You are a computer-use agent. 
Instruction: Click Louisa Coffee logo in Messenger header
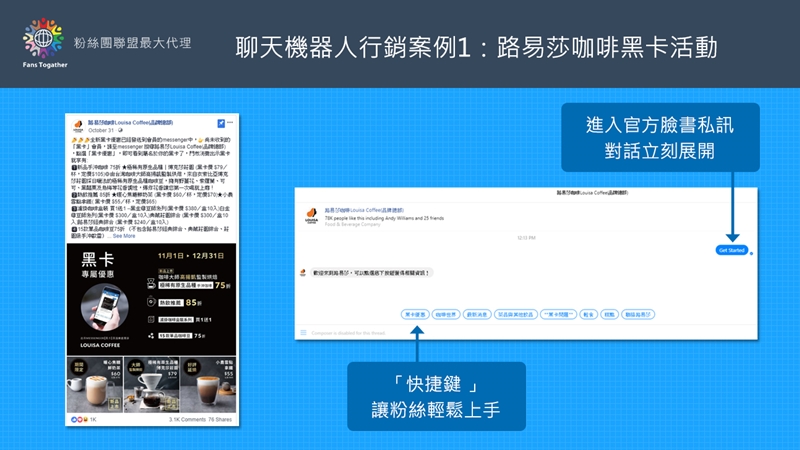(x=311, y=215)
